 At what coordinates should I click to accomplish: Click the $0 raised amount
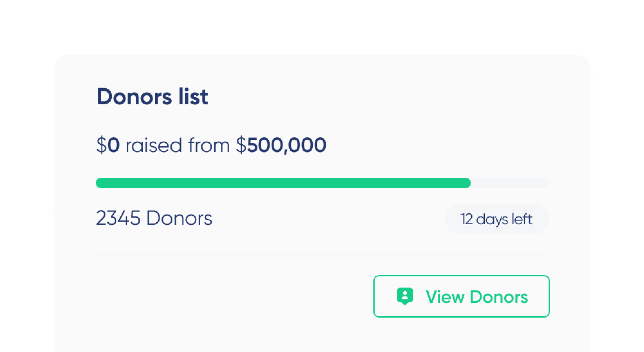point(108,145)
